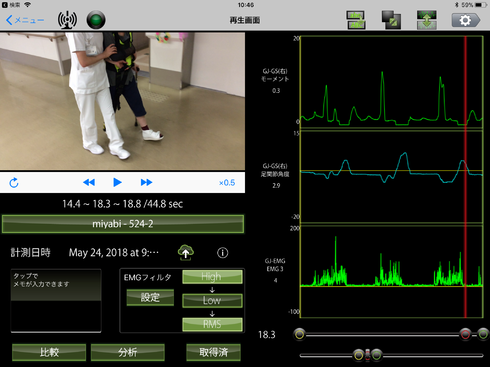490x367 pixels.
Task: Select the red current-position slider handle
Action: 465,334
